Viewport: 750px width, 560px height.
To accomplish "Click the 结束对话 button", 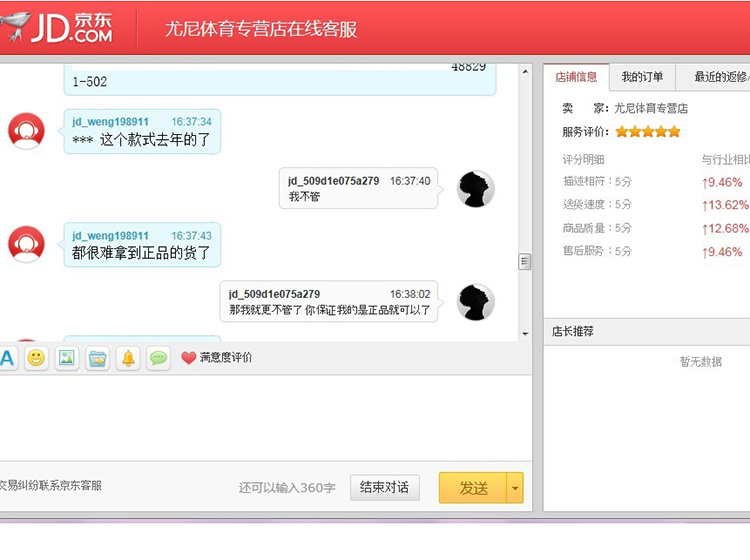I will click(385, 487).
